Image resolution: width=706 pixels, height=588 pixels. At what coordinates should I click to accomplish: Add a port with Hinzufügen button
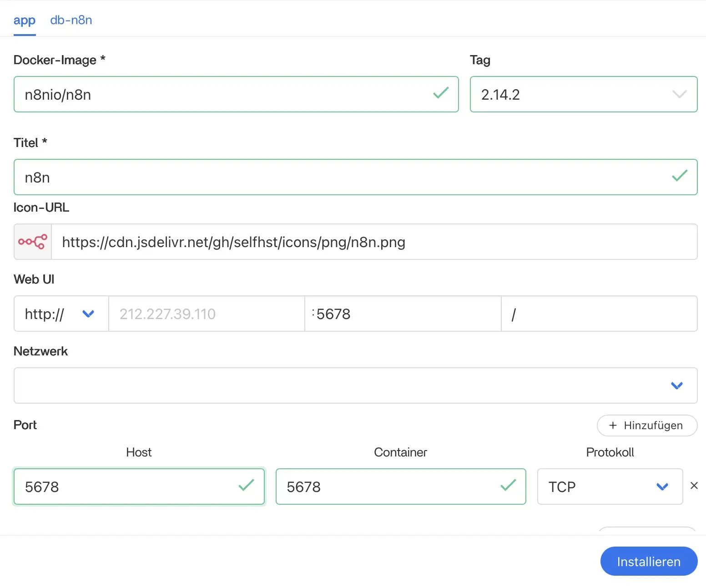646,426
